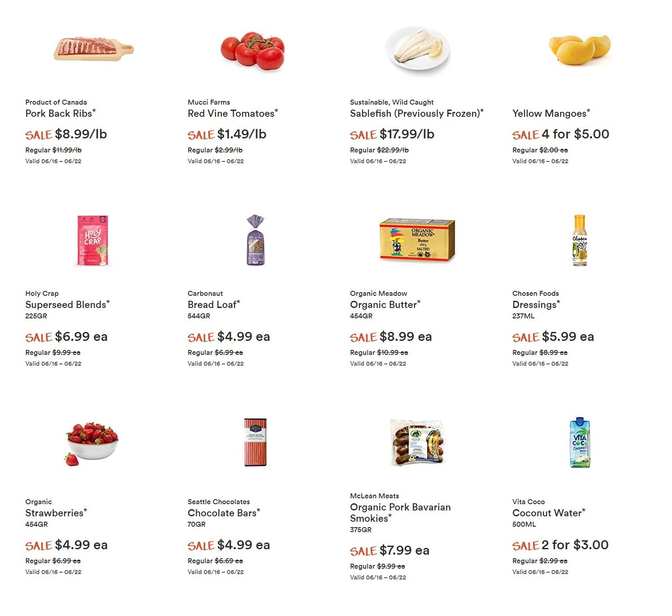Click the Red Vine Tomatoes product name

(231, 114)
